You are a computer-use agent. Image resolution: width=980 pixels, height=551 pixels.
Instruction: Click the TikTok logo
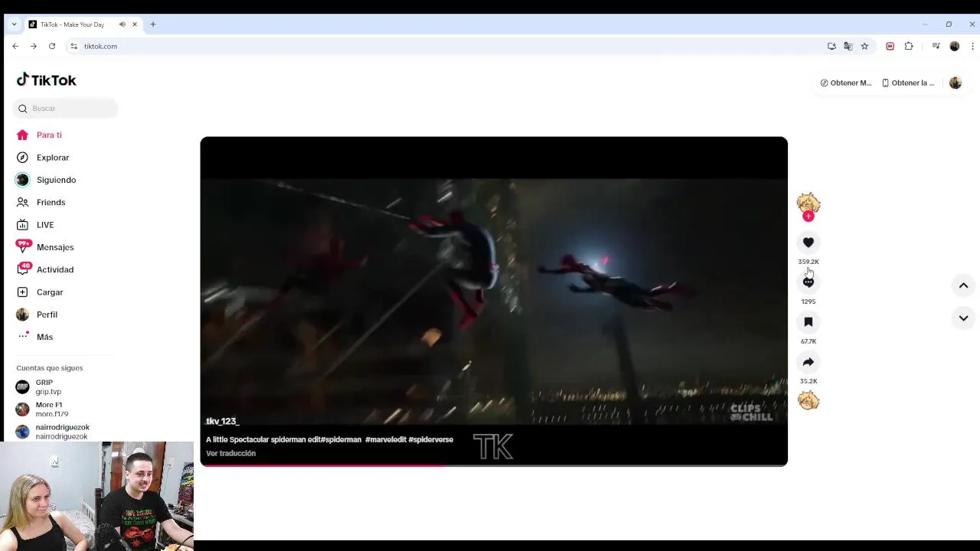pyautogui.click(x=47, y=80)
